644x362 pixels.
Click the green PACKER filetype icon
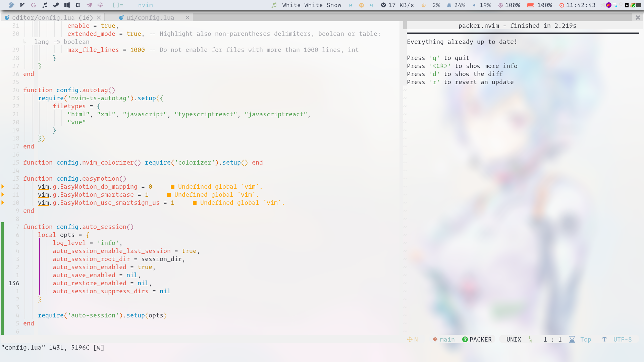(465, 340)
